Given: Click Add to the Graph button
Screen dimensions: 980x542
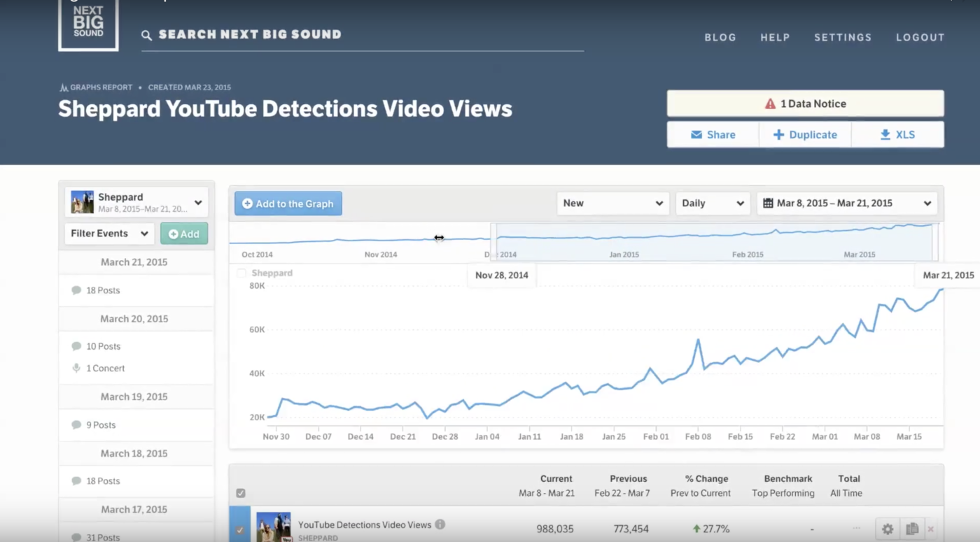Looking at the screenshot, I should 288,204.
